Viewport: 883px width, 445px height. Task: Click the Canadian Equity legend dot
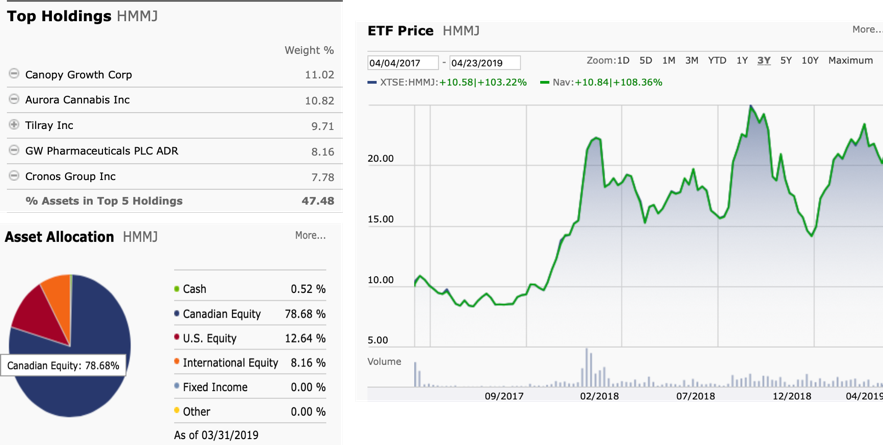[177, 314]
